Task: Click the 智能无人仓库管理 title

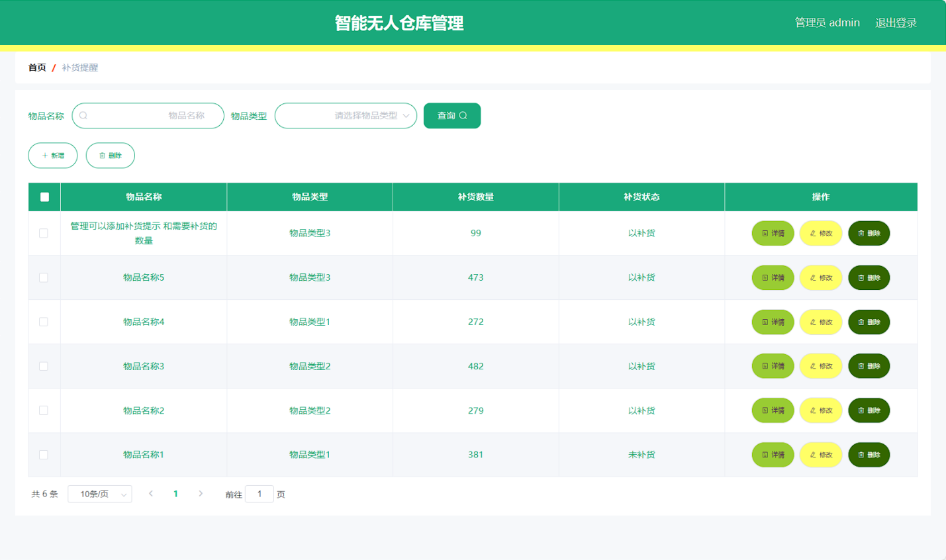Action: (399, 23)
